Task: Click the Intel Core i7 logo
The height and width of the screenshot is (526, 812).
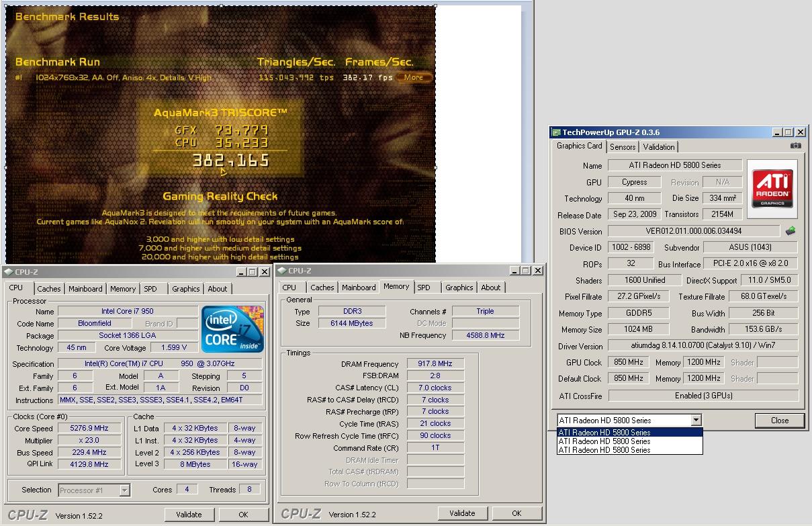Action: tap(233, 329)
